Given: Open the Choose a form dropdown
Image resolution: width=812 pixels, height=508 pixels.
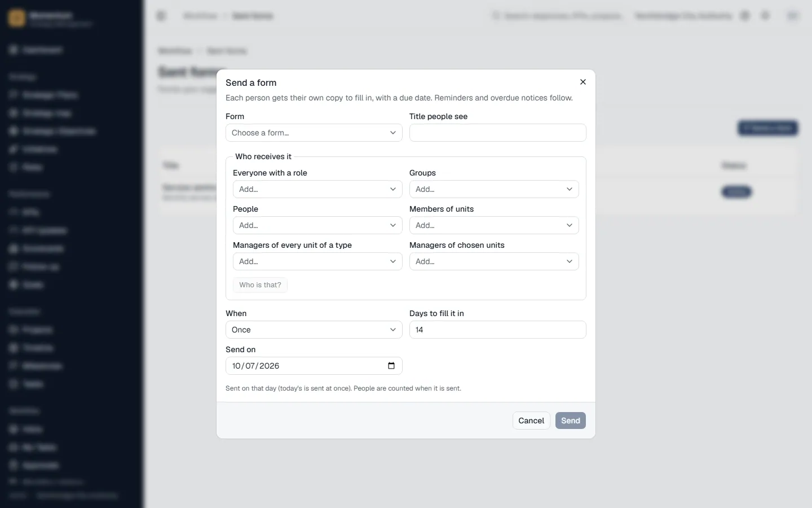Looking at the screenshot, I should click(314, 133).
